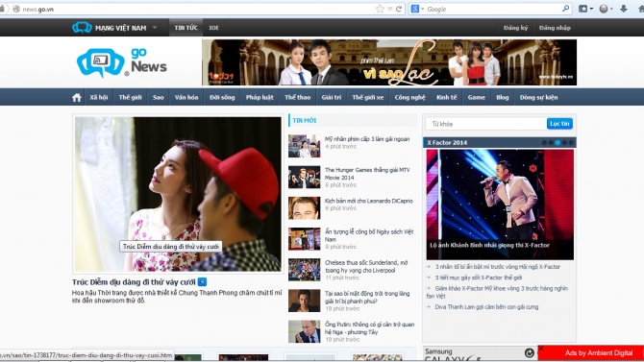
Task: Select the third X Factor slider dot
Action: coord(557,142)
